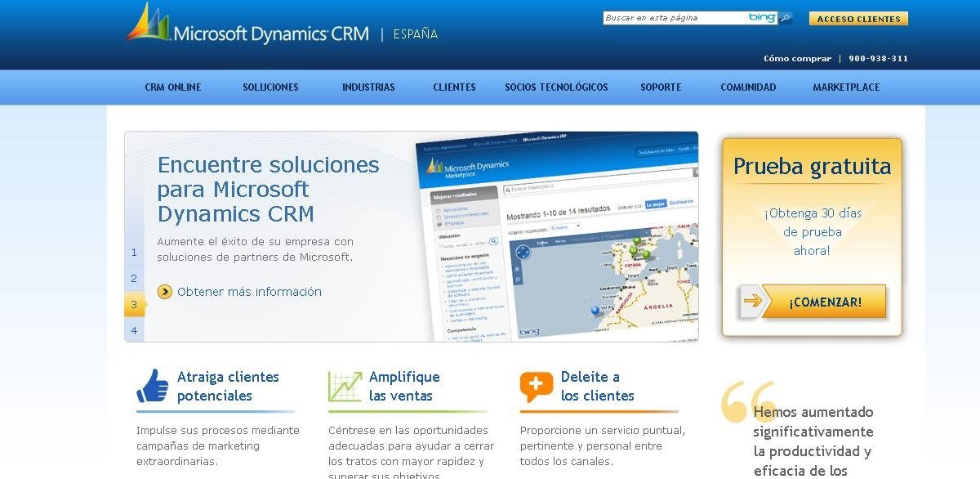Click the arrow icon on ¡Comenzar! button
The image size is (980, 479).
click(x=753, y=302)
